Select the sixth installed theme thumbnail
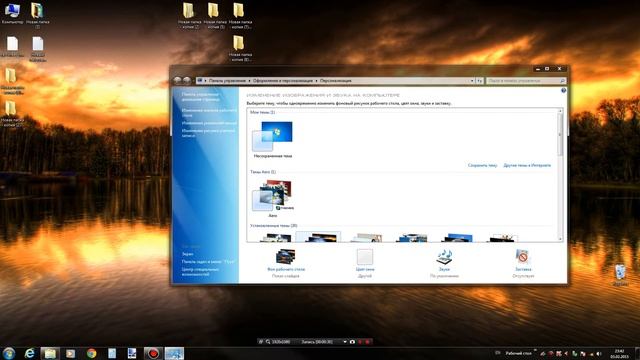 (502, 238)
